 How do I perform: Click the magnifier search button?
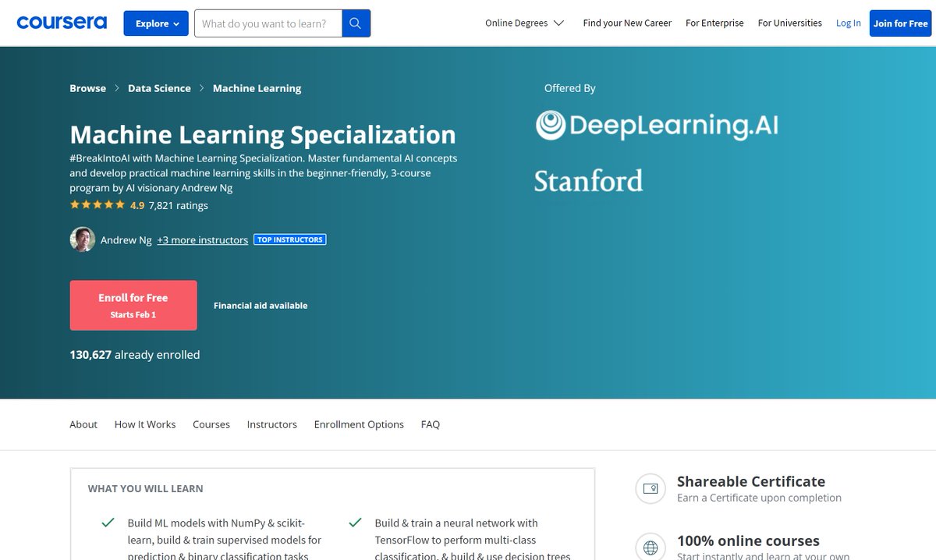point(356,23)
